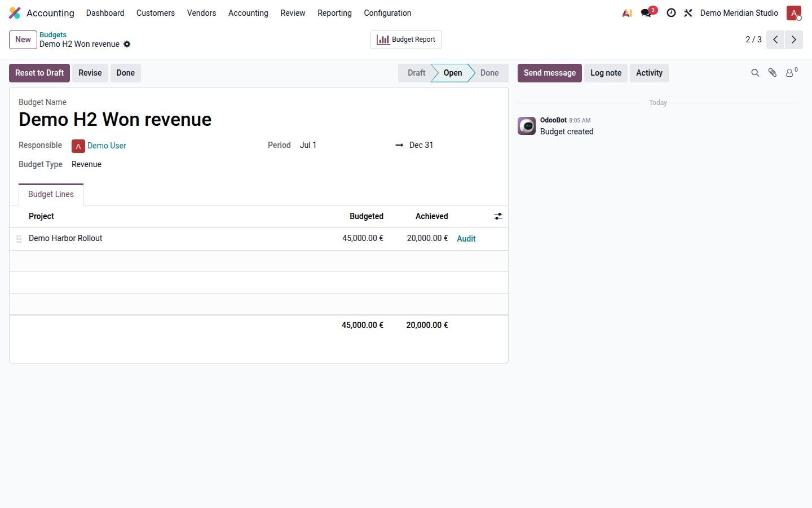Screen dimensions: 812x508
Task: Switch company via Demo Meridian Studio
Action: point(739,13)
